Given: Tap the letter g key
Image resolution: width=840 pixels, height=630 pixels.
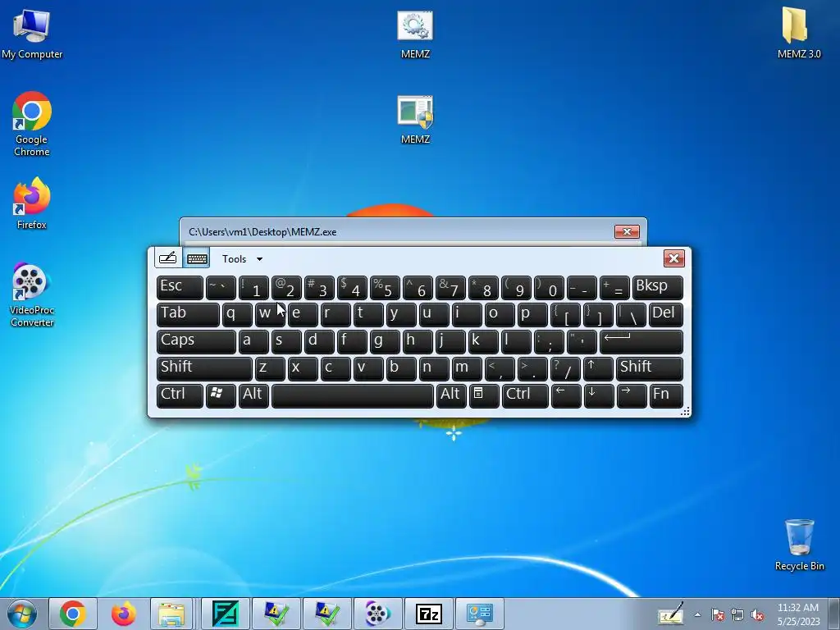Looking at the screenshot, I should 385,342.
